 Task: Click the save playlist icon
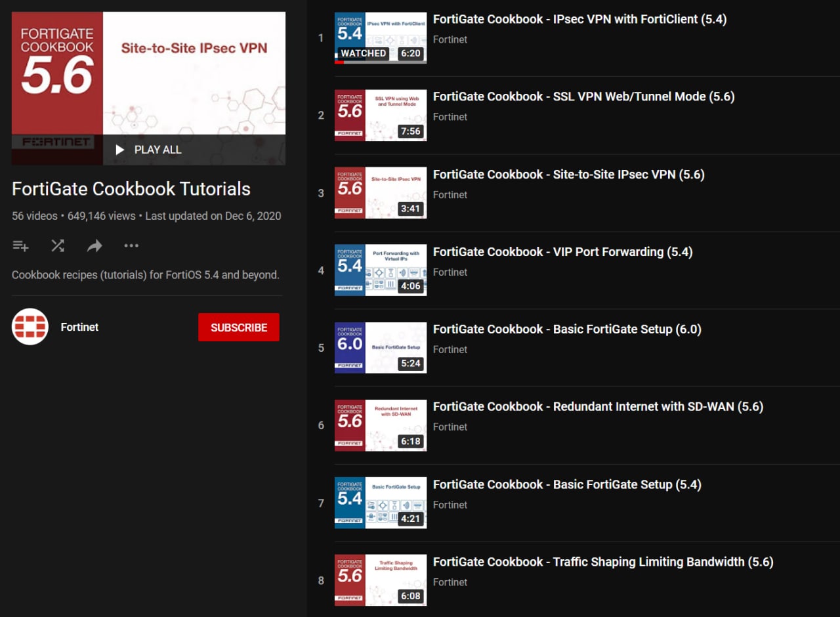tap(20, 245)
